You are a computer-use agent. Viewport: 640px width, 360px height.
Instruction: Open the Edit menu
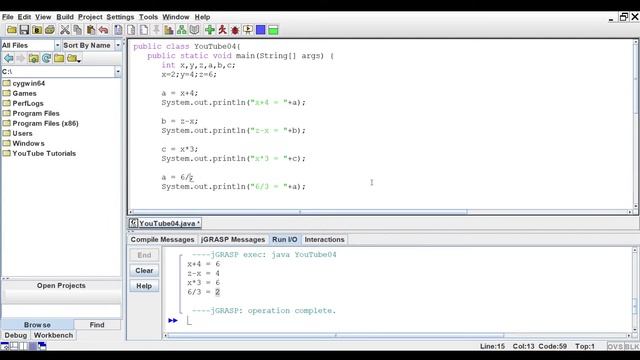pyautogui.click(x=24, y=17)
